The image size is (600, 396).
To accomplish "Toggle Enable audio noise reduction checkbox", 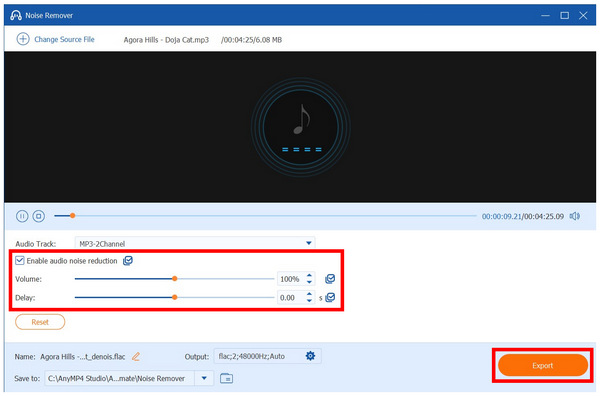I will coord(20,261).
